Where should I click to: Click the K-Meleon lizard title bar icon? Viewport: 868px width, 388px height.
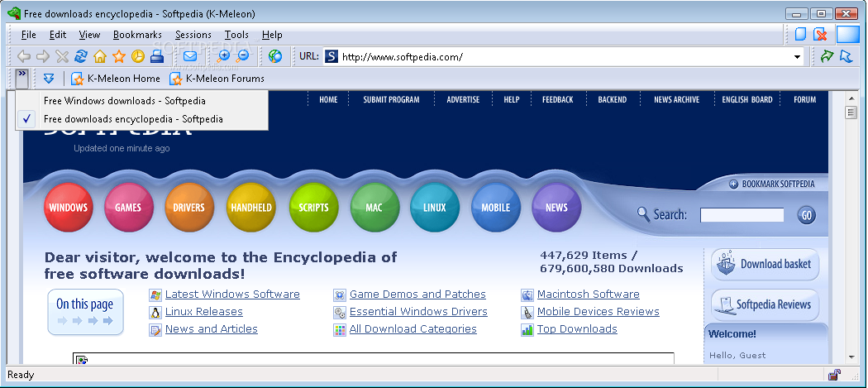tap(14, 13)
